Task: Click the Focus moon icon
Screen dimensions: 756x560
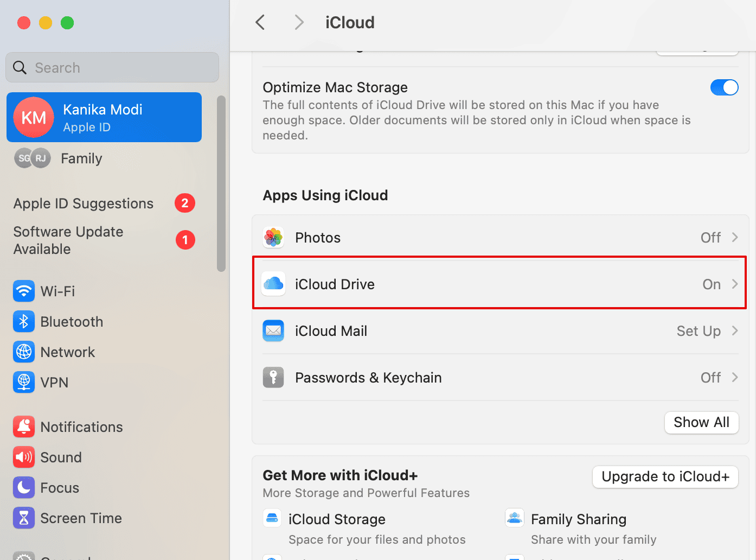Action: coord(24,488)
